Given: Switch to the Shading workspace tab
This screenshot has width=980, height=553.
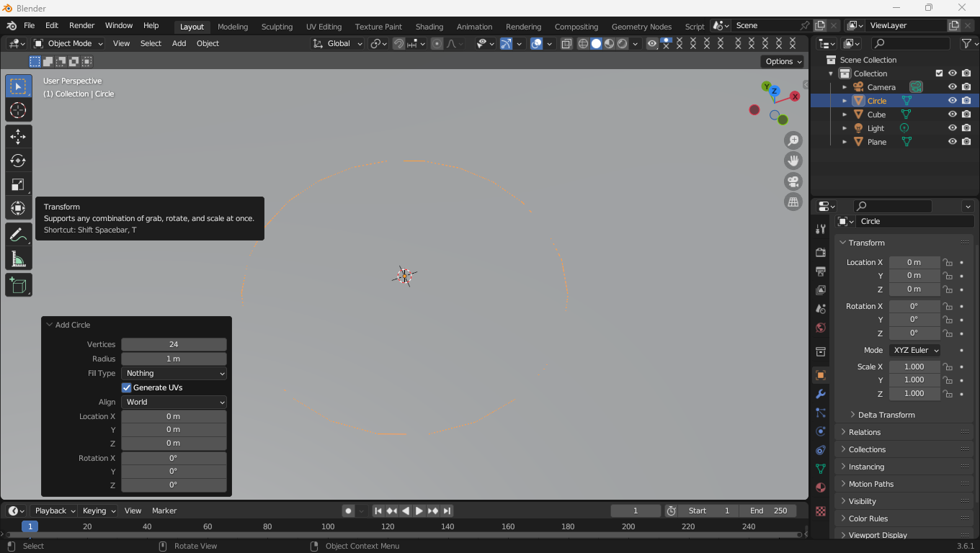Looking at the screenshot, I should click(429, 27).
